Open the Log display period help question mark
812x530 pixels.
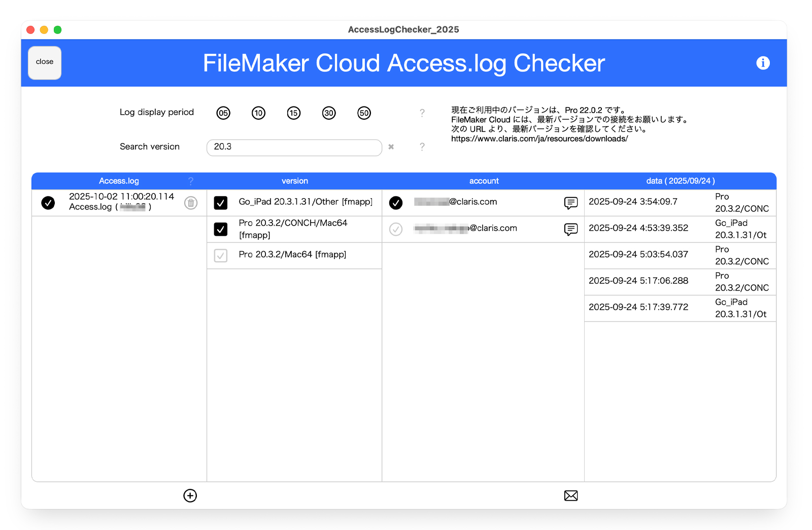click(422, 113)
